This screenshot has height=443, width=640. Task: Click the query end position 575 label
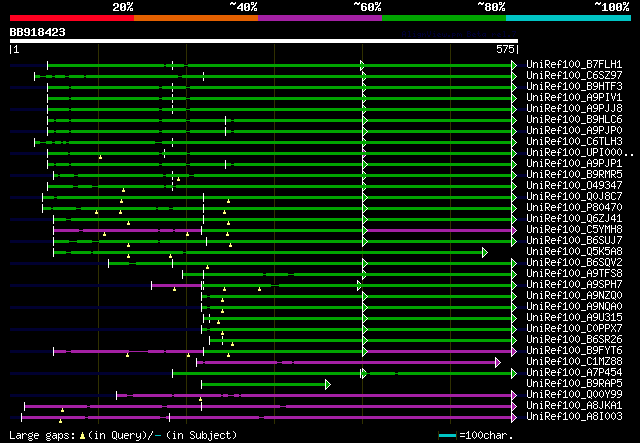click(505, 49)
